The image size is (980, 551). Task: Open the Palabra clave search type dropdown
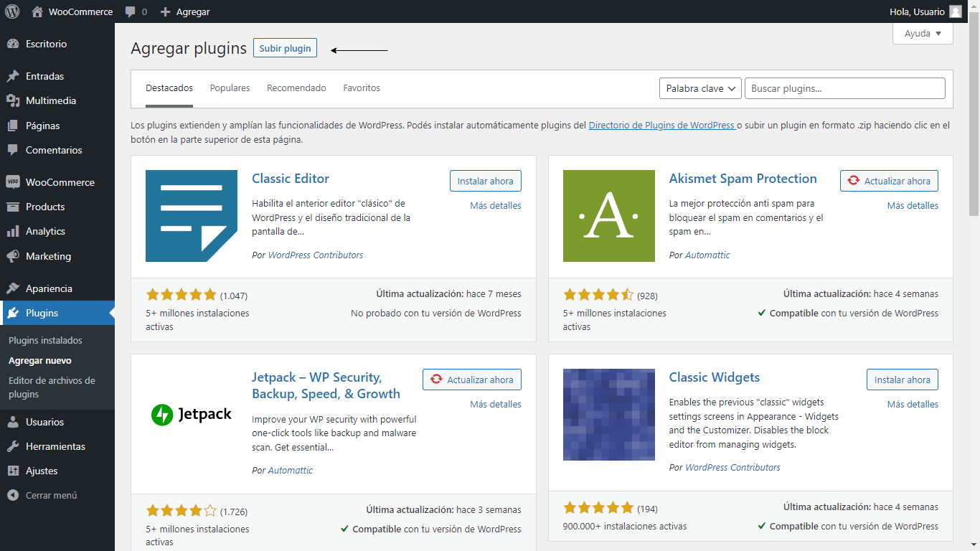(x=700, y=88)
